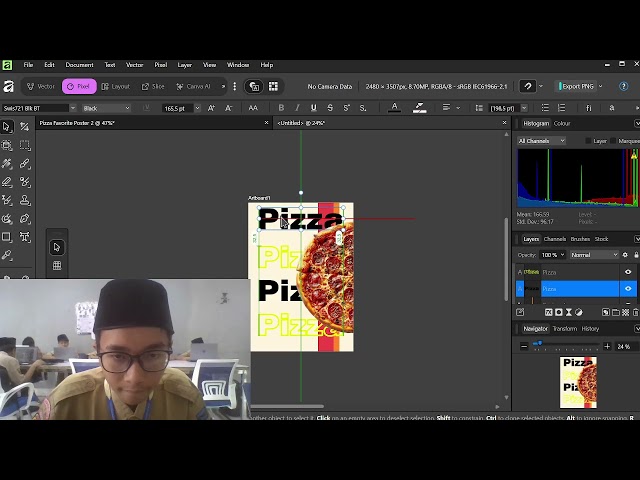Toggle the layer lock icon
640x480 pixels.
pos(636,255)
